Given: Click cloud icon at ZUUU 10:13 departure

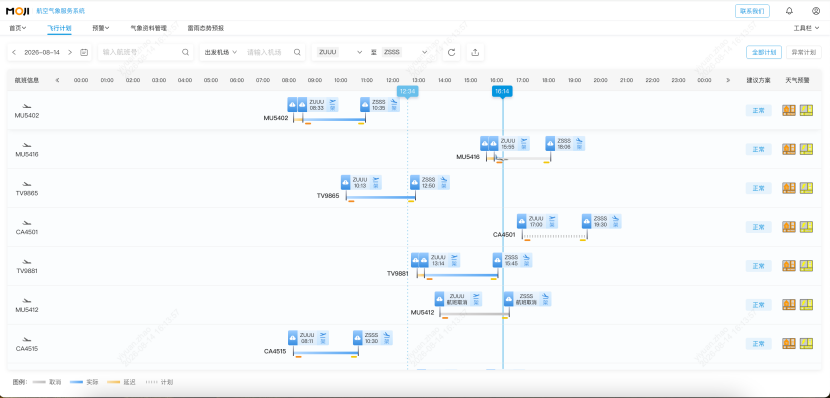Looking at the screenshot, I should point(346,182).
